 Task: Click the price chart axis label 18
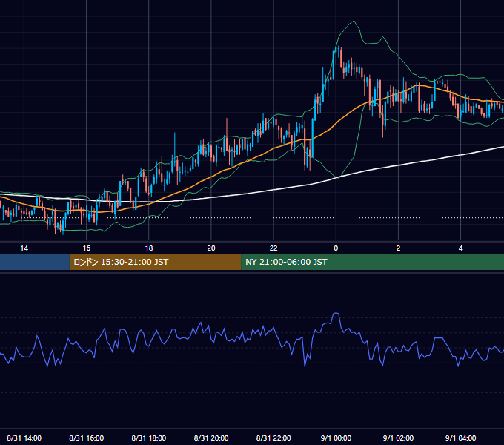pos(149,248)
